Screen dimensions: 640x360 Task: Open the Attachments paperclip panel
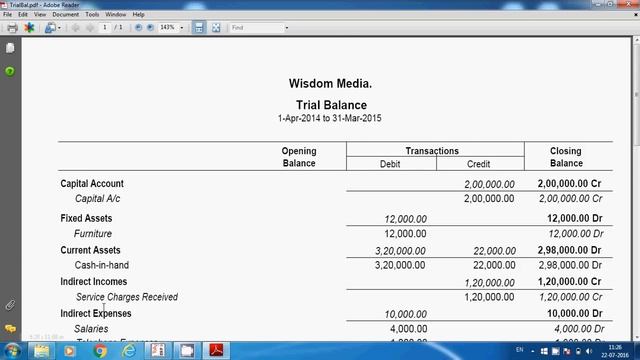[10, 305]
